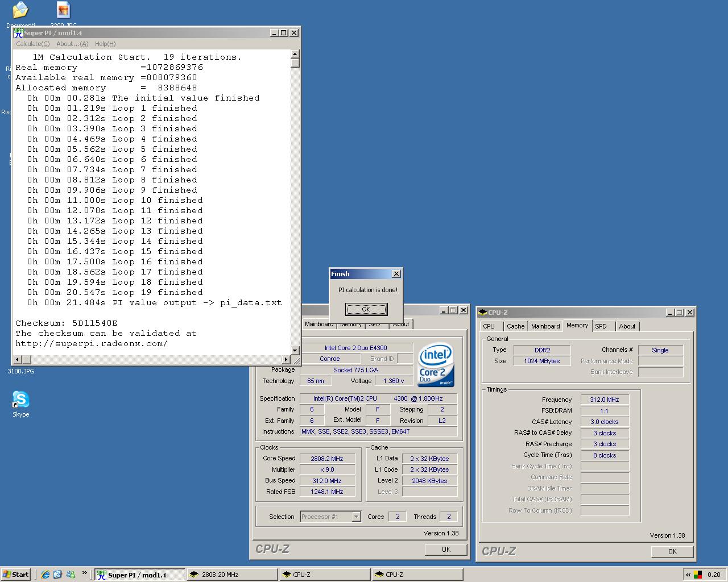The width and height of the screenshot is (728, 582).
Task: Click Instructions field MMX, SSE list
Action: (x=378, y=431)
